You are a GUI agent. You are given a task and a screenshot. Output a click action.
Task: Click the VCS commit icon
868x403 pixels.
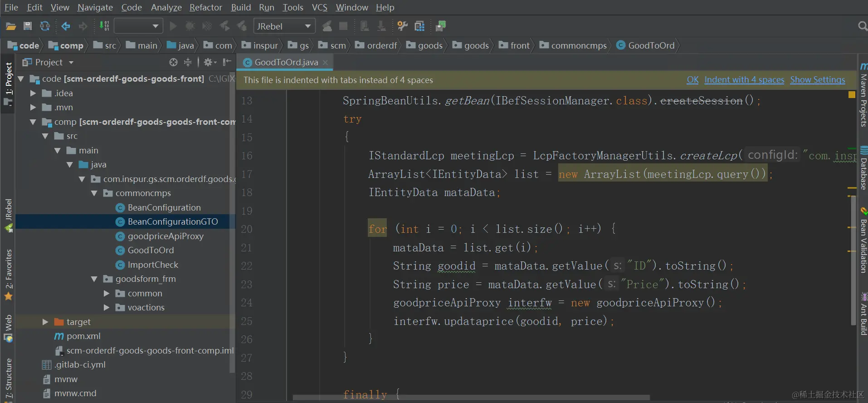[381, 26]
